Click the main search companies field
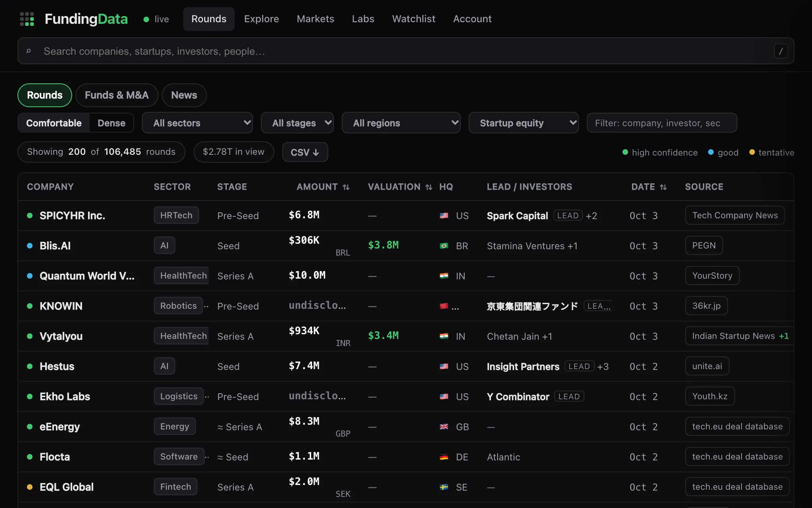Viewport: 812px width, 508px height. 406,51
